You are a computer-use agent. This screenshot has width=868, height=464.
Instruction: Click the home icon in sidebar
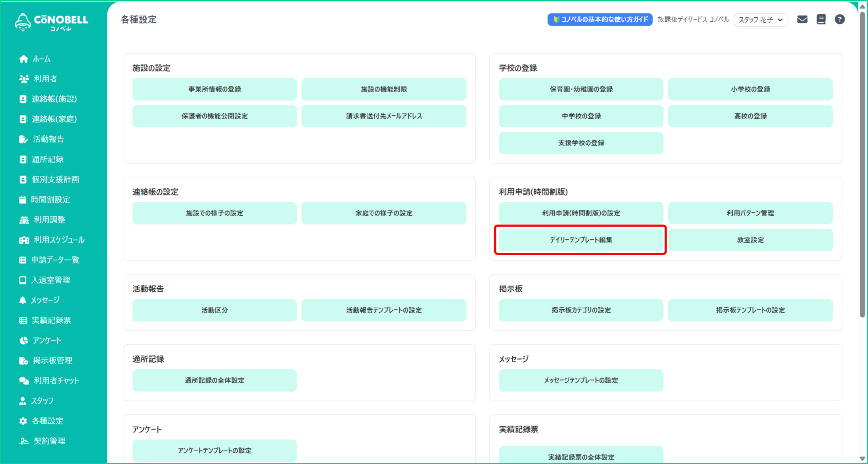[x=23, y=59]
